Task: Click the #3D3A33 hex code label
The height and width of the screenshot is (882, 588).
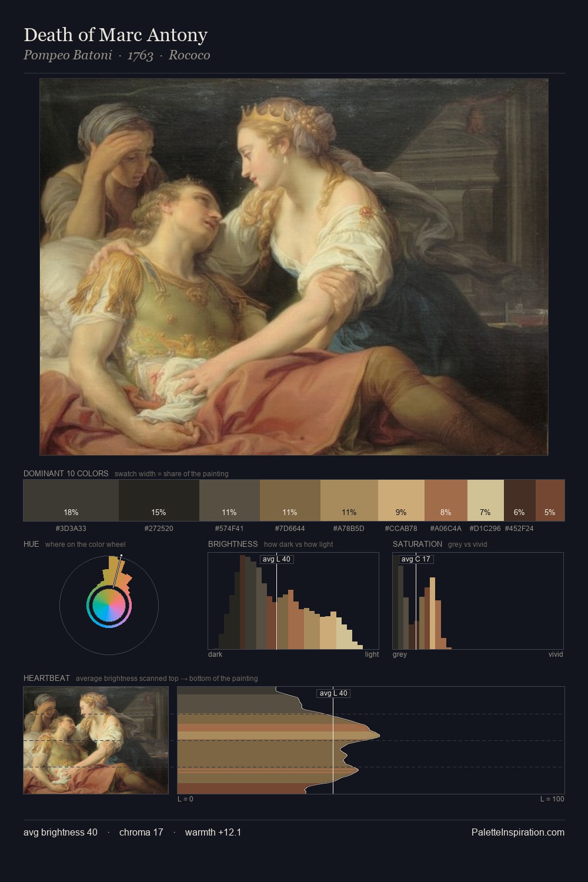Action: click(71, 529)
